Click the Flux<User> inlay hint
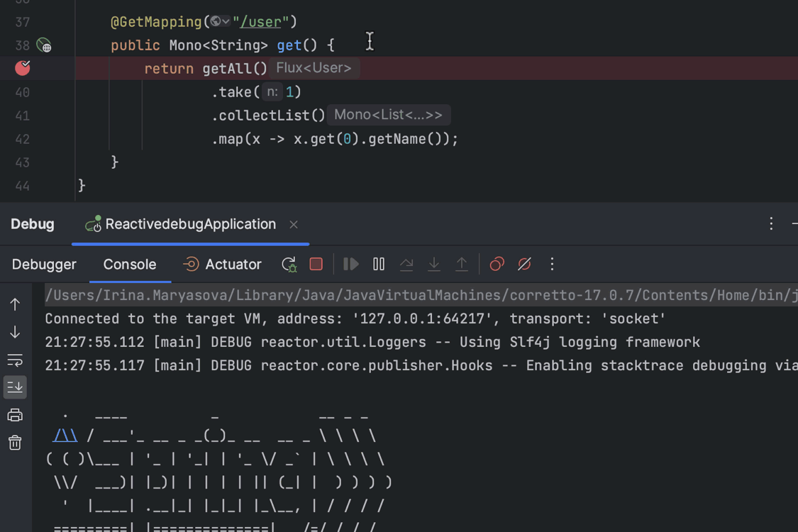 coord(314,67)
